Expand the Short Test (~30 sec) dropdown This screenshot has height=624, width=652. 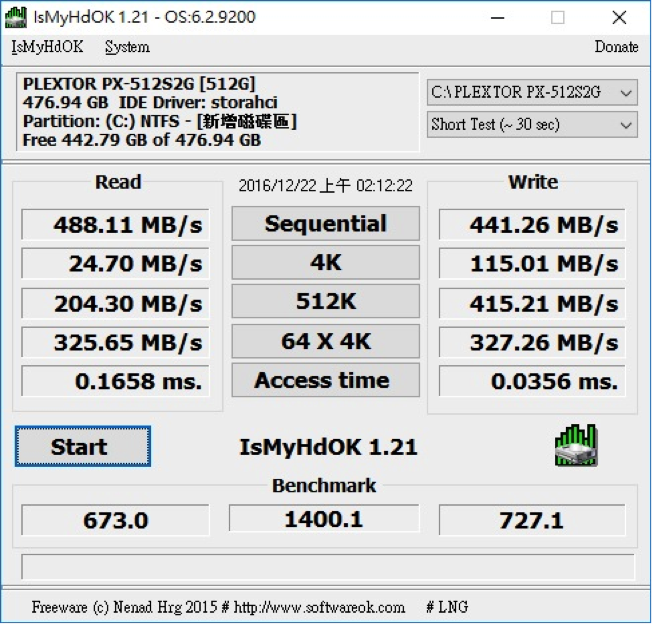click(532, 124)
